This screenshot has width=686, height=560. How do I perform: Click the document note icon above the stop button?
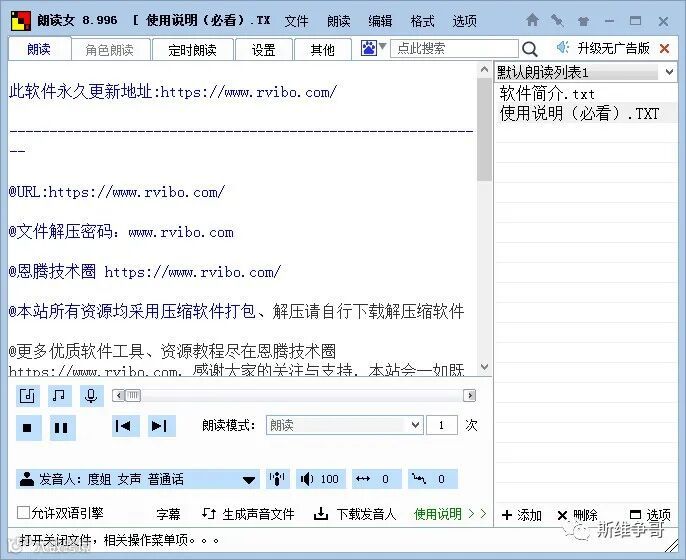(28, 396)
